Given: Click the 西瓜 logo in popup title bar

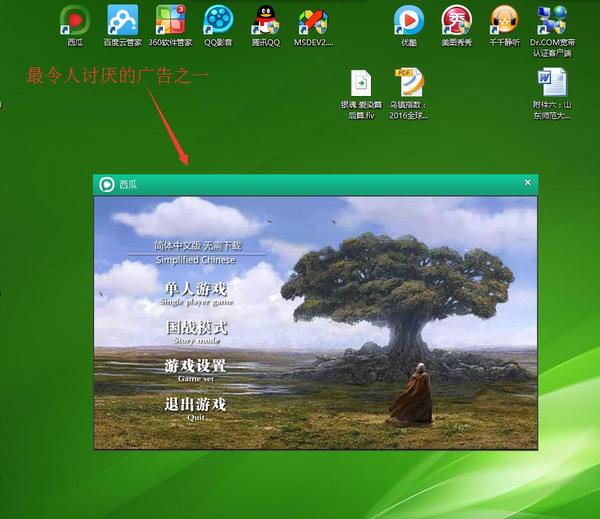Looking at the screenshot, I should pyautogui.click(x=106, y=184).
